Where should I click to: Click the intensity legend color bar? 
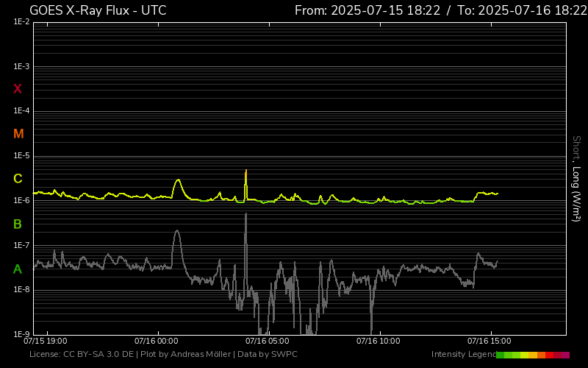[532, 355]
